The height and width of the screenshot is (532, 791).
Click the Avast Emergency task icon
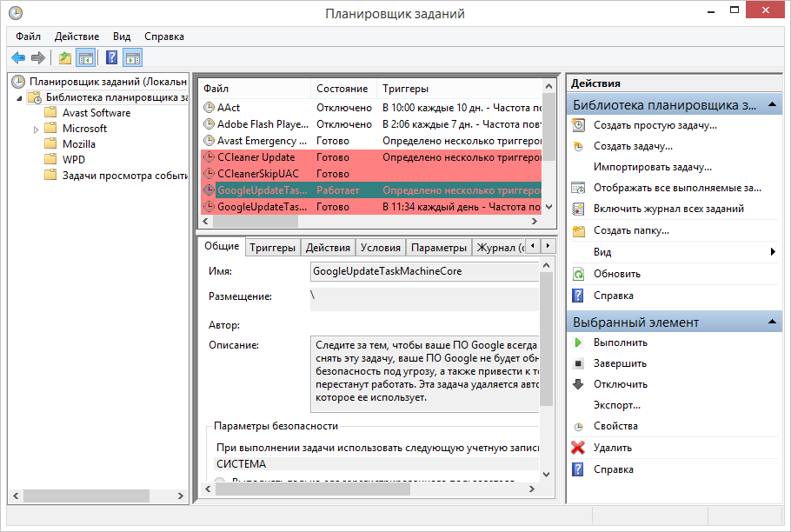(x=209, y=141)
